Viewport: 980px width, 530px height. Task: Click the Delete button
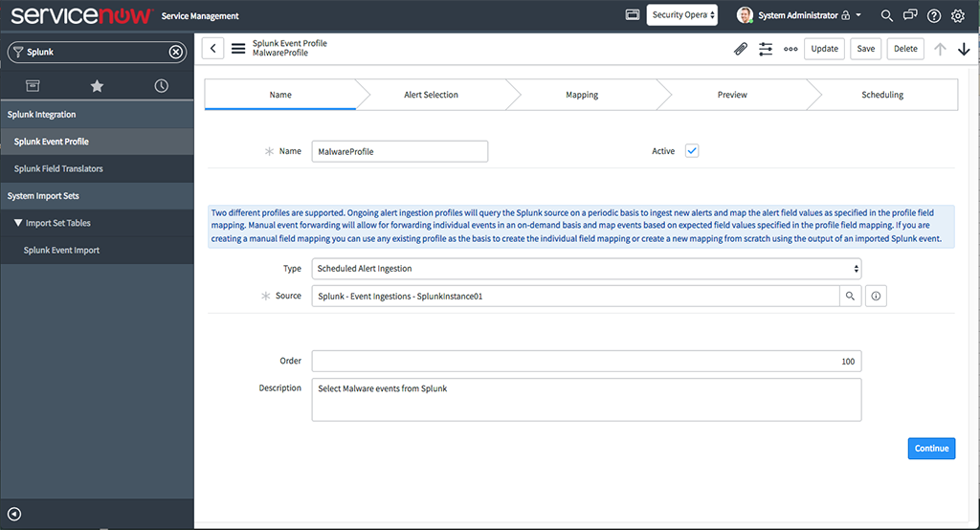[905, 49]
